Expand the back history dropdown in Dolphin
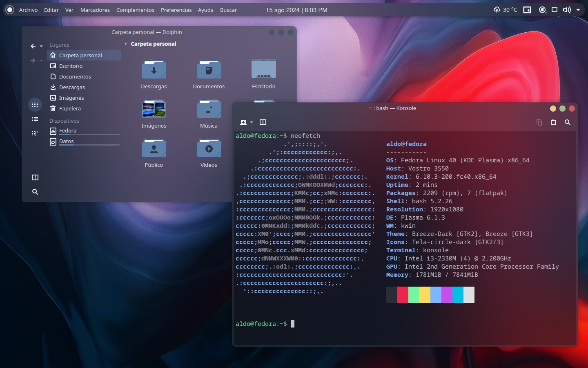 tap(41, 47)
